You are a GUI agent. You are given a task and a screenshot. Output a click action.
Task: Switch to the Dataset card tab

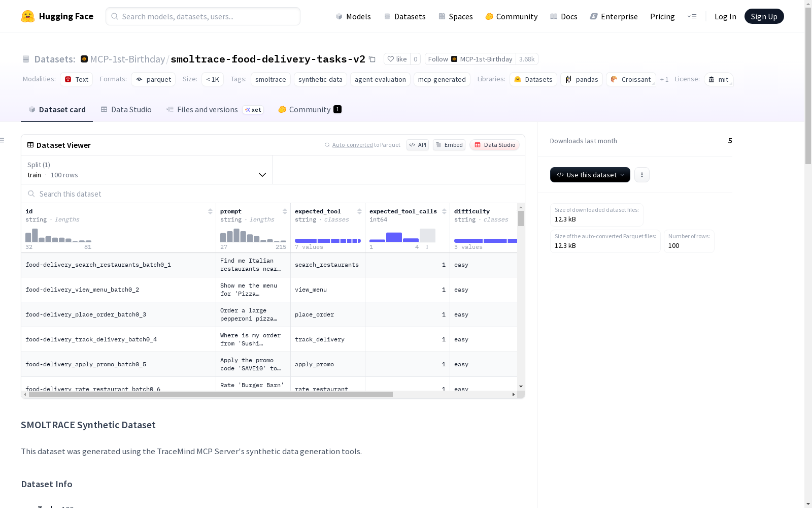tap(57, 110)
